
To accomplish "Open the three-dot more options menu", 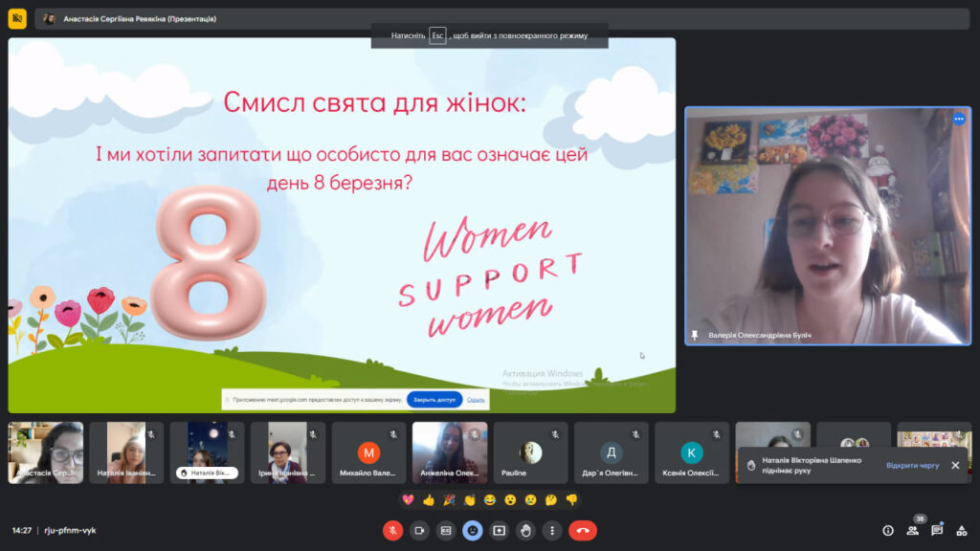I will [552, 530].
